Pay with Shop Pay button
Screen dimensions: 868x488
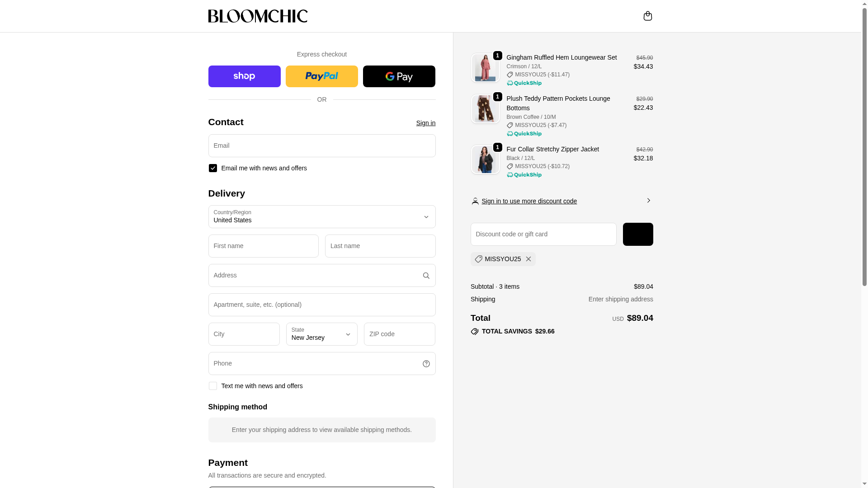coord(244,76)
